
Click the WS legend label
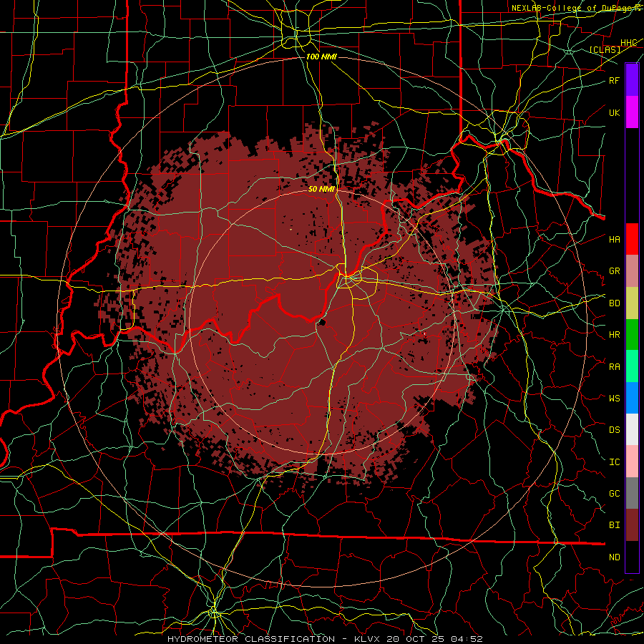(x=614, y=398)
